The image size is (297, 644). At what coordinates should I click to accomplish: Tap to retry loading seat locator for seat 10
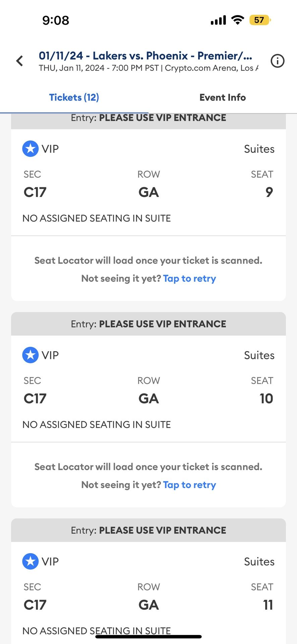pyautogui.click(x=189, y=485)
